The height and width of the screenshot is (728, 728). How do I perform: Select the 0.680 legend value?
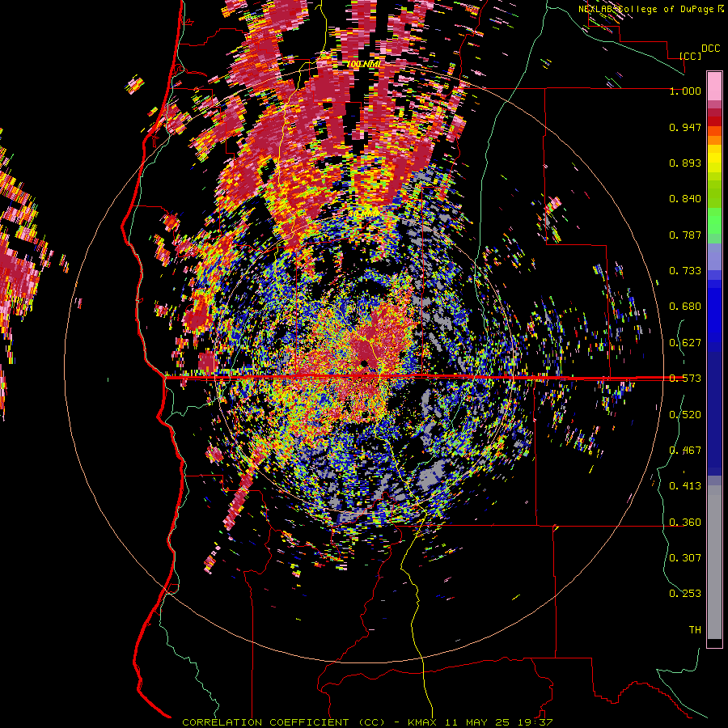point(685,307)
